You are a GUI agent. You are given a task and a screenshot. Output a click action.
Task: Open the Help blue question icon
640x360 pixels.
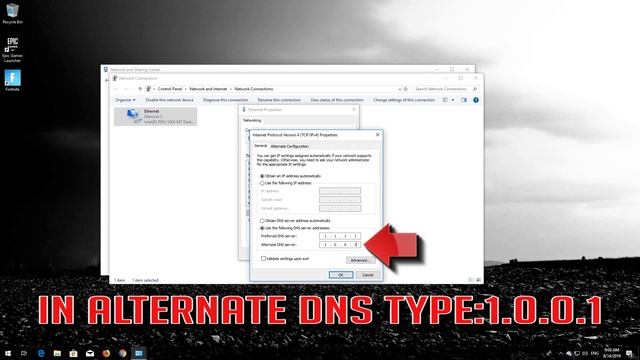(x=476, y=100)
